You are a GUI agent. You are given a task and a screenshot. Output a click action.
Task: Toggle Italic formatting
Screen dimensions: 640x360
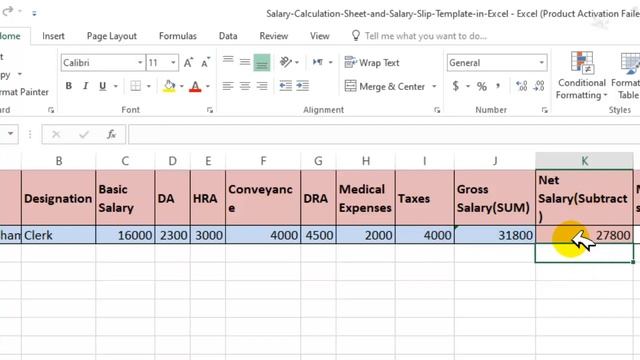(x=85, y=86)
